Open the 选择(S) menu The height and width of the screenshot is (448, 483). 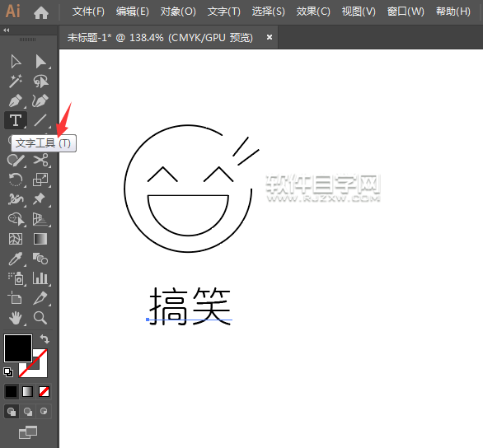(x=269, y=12)
